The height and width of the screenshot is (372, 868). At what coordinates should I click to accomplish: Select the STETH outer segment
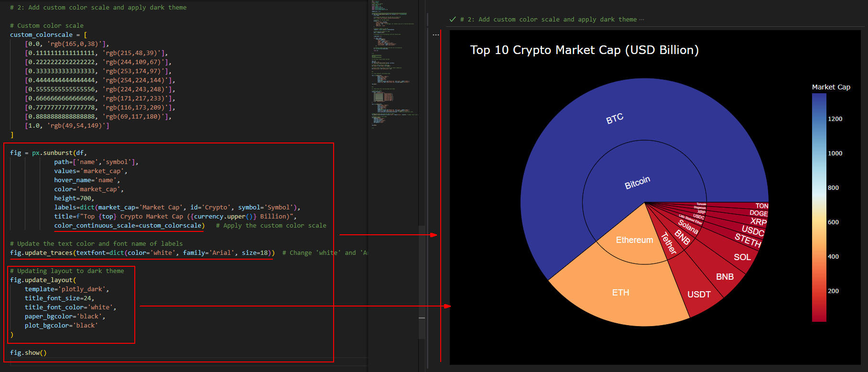pyautogui.click(x=748, y=240)
